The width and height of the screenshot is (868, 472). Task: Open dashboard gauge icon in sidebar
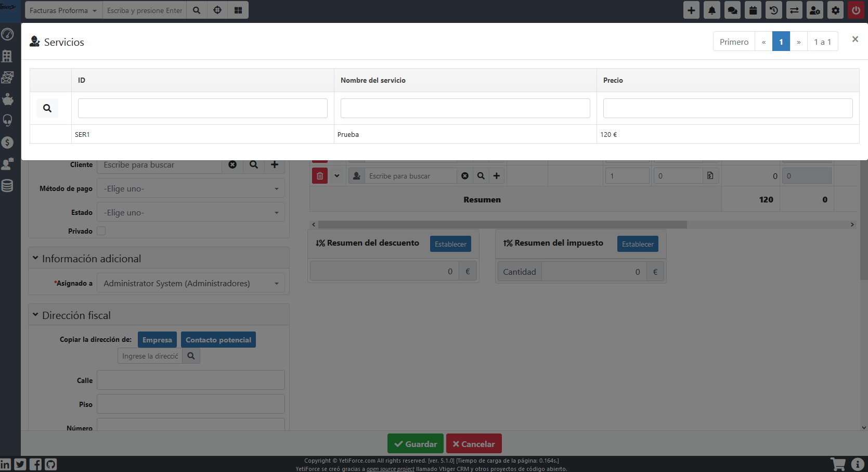point(7,34)
